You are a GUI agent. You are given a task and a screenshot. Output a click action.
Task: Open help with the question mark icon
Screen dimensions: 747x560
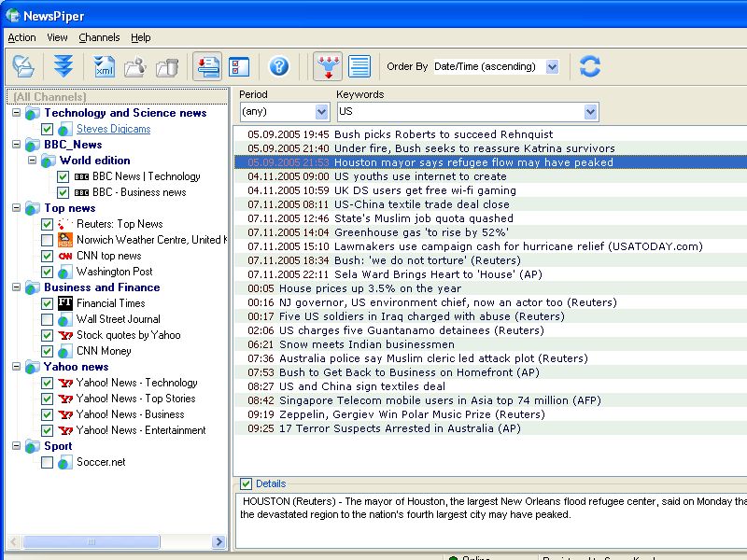(x=279, y=66)
